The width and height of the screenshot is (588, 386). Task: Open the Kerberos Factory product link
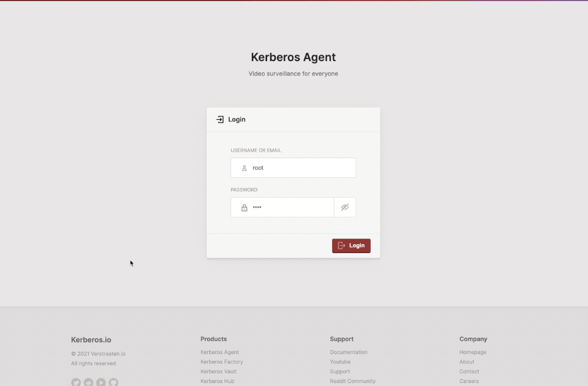[221, 362]
